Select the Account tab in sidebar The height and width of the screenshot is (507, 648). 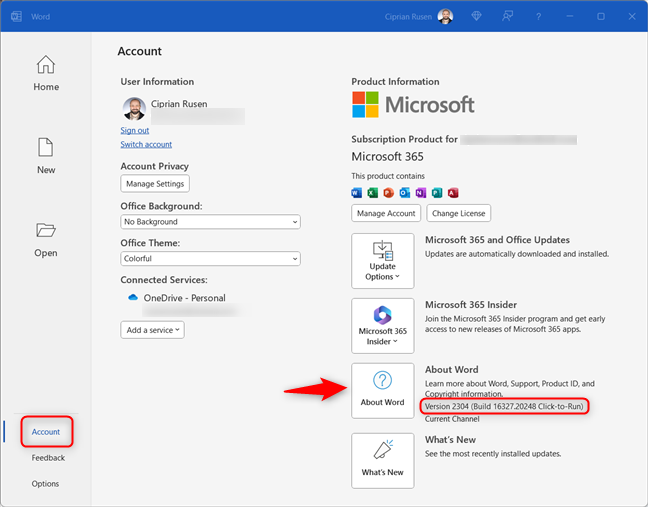[47, 431]
